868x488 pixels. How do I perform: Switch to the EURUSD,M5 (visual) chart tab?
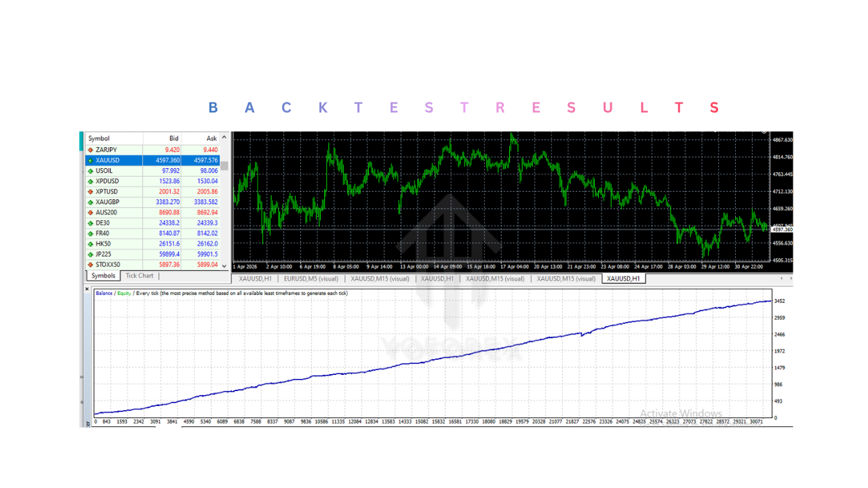click(x=311, y=279)
